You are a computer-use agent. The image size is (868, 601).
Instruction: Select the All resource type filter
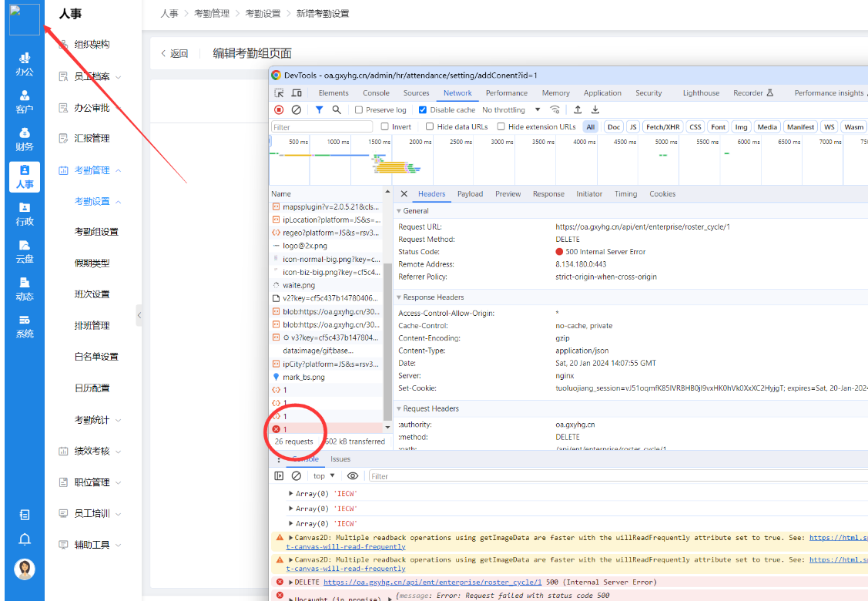[x=591, y=127]
